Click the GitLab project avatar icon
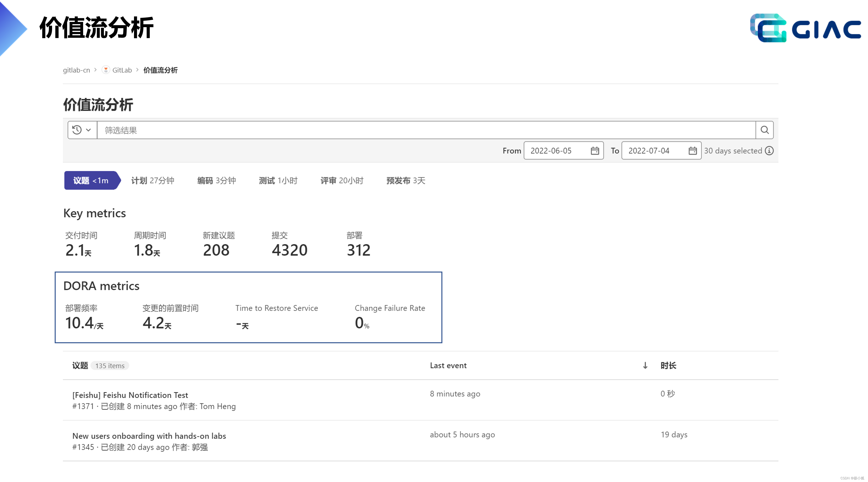Viewport: 868px width, 482px height. click(x=106, y=70)
